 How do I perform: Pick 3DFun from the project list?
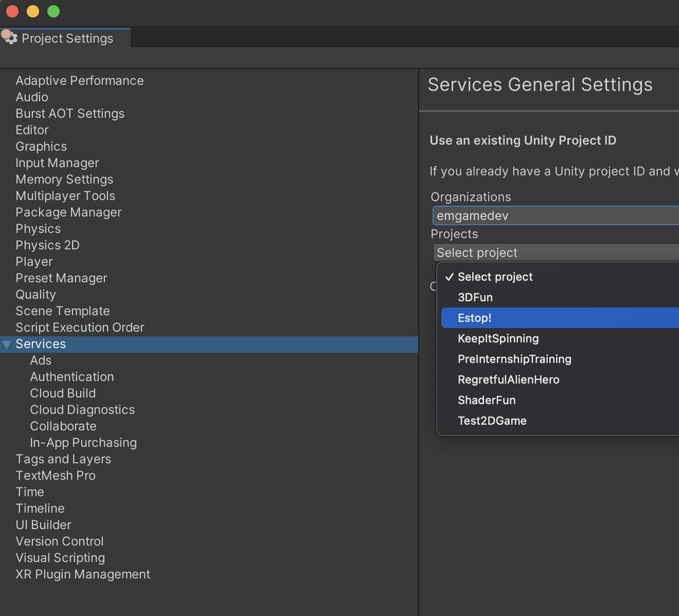[560, 297]
